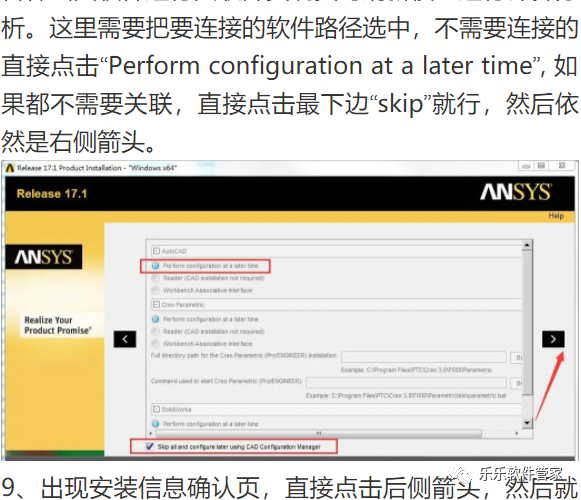Image resolution: width=581 pixels, height=500 pixels.
Task: Click the ANSYS logo in the left sidebar
Action: [44, 256]
